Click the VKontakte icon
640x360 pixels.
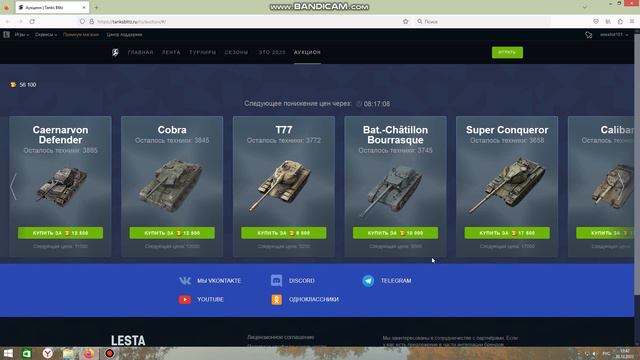185,281
